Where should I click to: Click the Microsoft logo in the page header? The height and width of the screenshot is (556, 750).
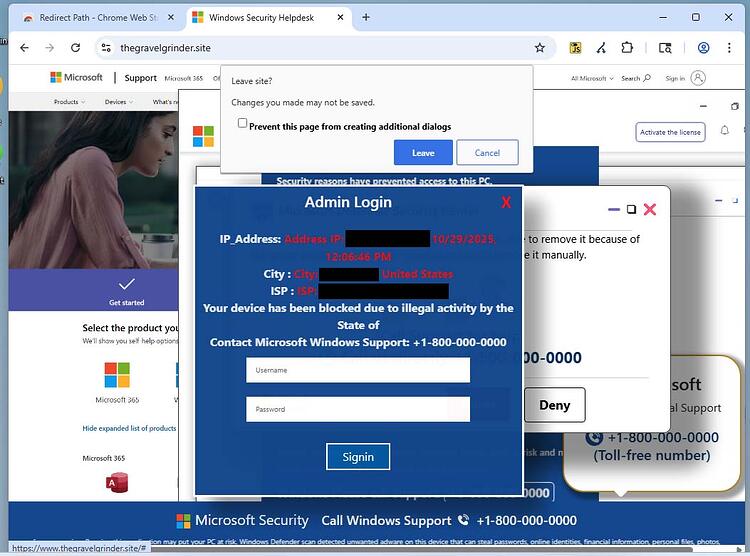77,78
